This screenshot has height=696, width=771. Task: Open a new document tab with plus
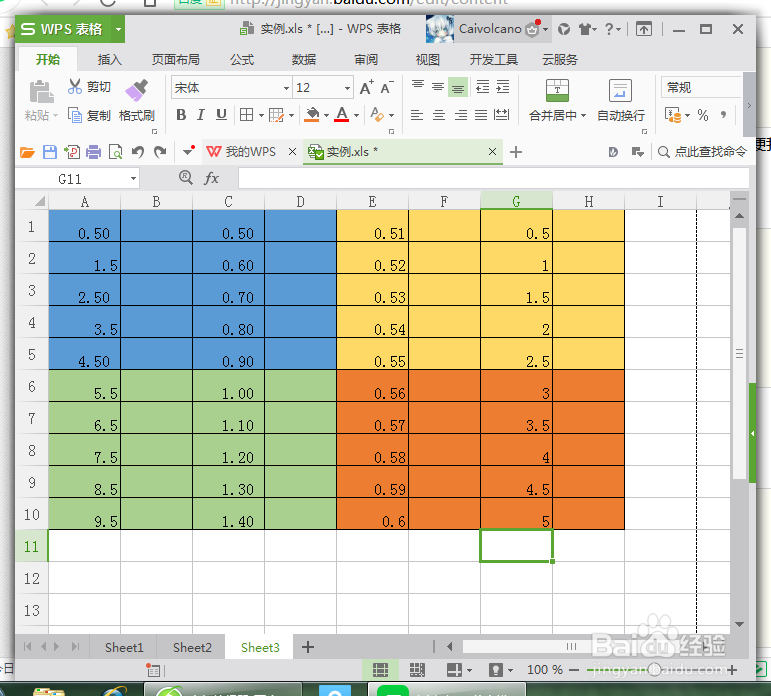click(x=516, y=152)
